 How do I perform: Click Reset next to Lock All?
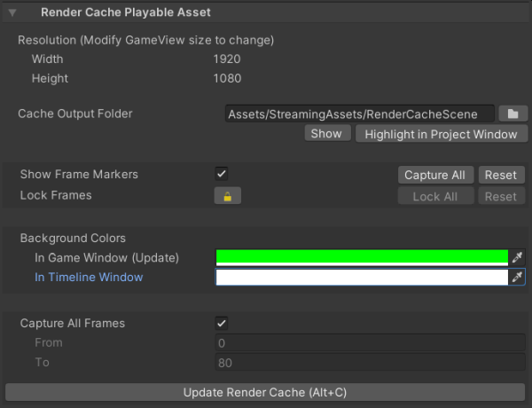coord(501,196)
